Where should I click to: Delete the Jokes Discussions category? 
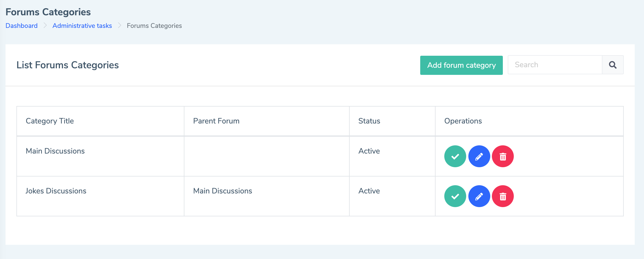(x=503, y=196)
